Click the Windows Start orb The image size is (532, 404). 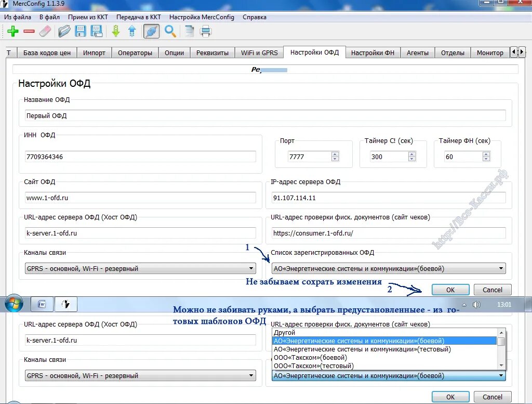pos(14,304)
